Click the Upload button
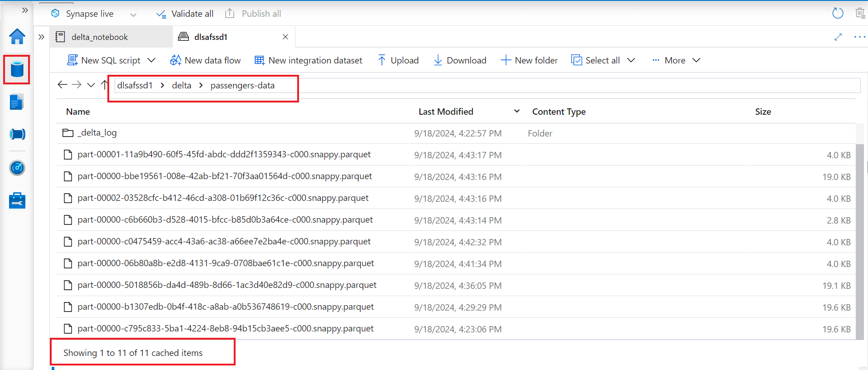Screen dimensions: 868x370 click(398, 60)
